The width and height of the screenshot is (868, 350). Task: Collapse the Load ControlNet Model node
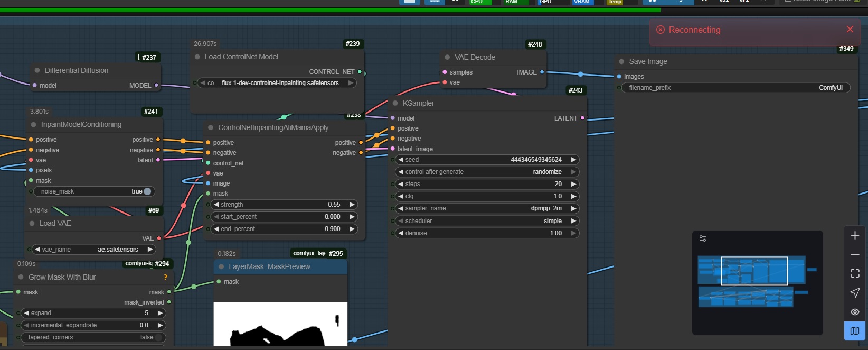[x=197, y=57]
